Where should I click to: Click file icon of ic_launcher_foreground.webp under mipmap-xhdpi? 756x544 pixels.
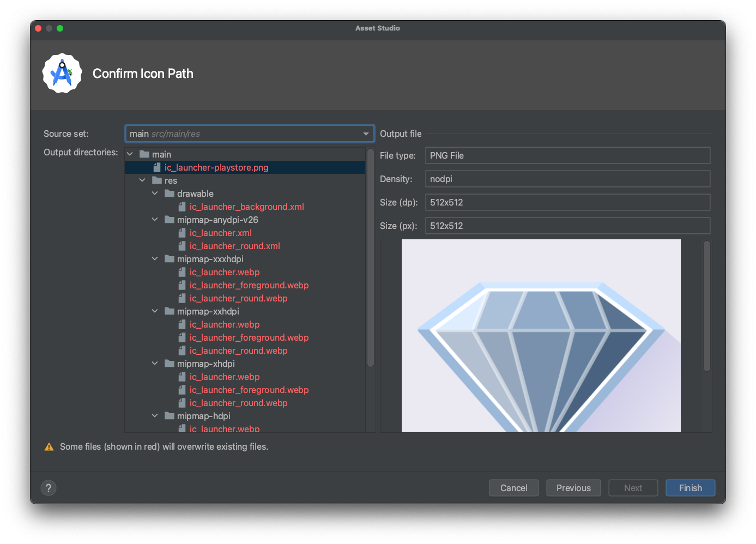(x=182, y=390)
